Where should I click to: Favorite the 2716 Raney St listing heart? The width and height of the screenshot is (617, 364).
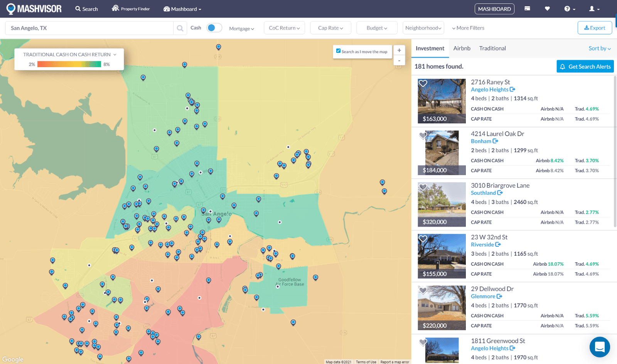click(x=423, y=83)
